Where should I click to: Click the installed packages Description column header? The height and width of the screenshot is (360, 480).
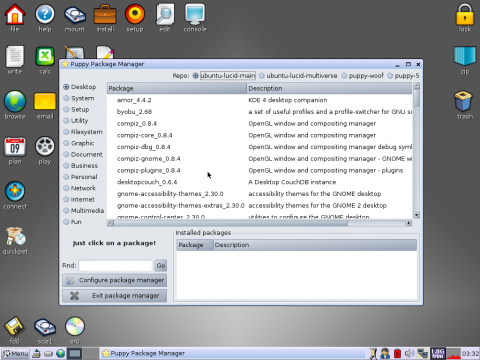coord(315,245)
